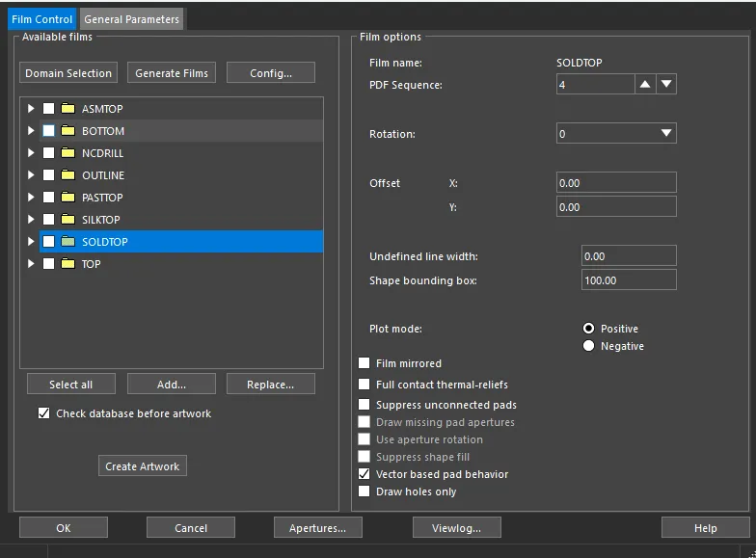This screenshot has width=756, height=558.
Task: Click the SOLDTOP film folder icon
Action: click(x=67, y=241)
